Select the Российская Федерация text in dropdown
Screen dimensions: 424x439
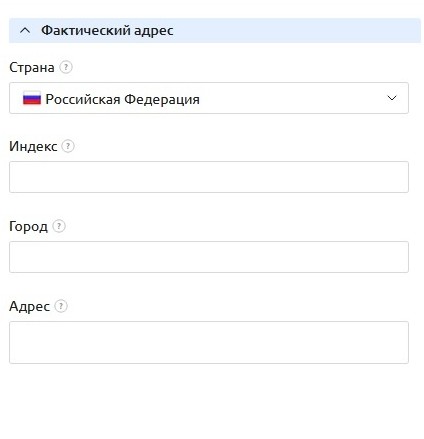[x=122, y=99]
